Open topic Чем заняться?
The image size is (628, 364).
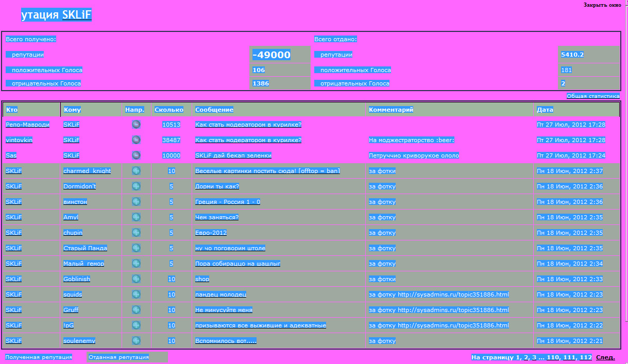pyautogui.click(x=217, y=217)
